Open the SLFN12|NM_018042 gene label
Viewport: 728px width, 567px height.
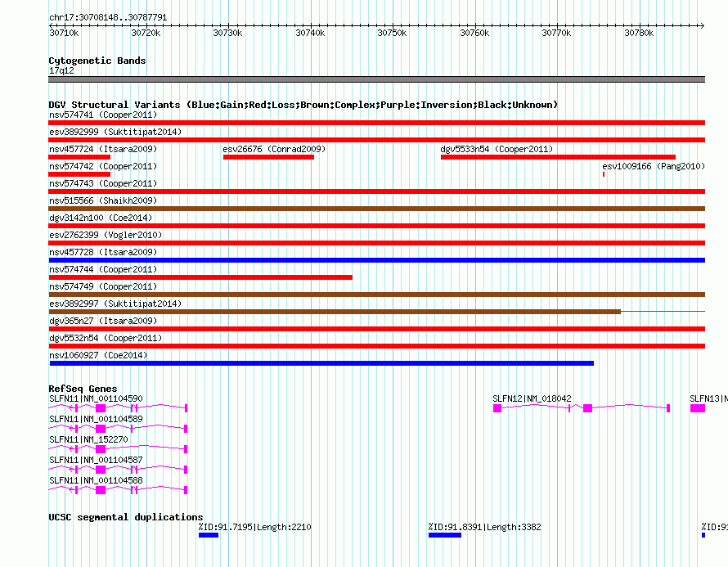coord(532,398)
